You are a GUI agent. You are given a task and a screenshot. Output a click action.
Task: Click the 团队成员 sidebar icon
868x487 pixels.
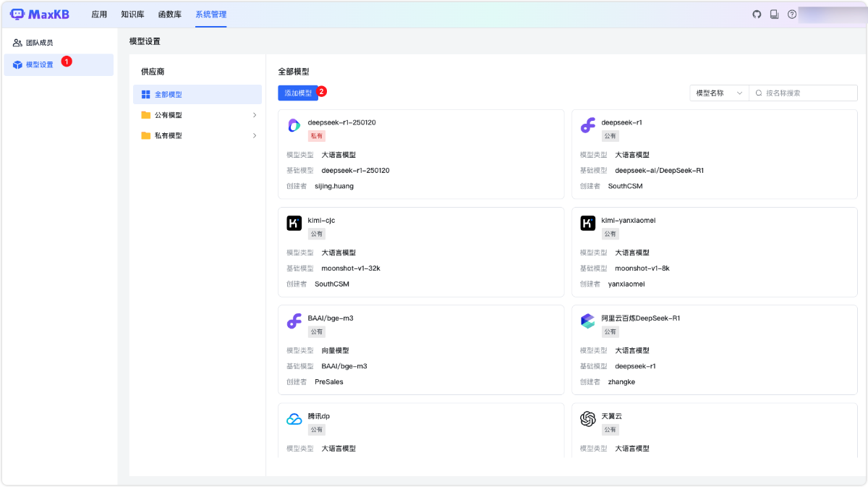[x=16, y=42]
